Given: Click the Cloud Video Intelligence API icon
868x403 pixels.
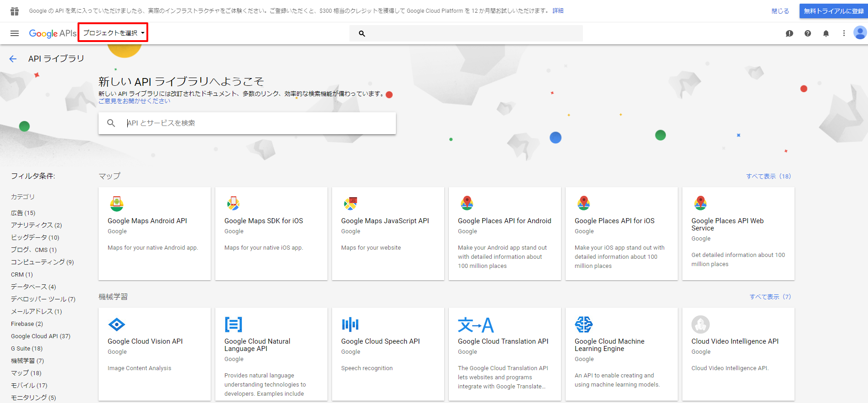Looking at the screenshot, I should (701, 324).
